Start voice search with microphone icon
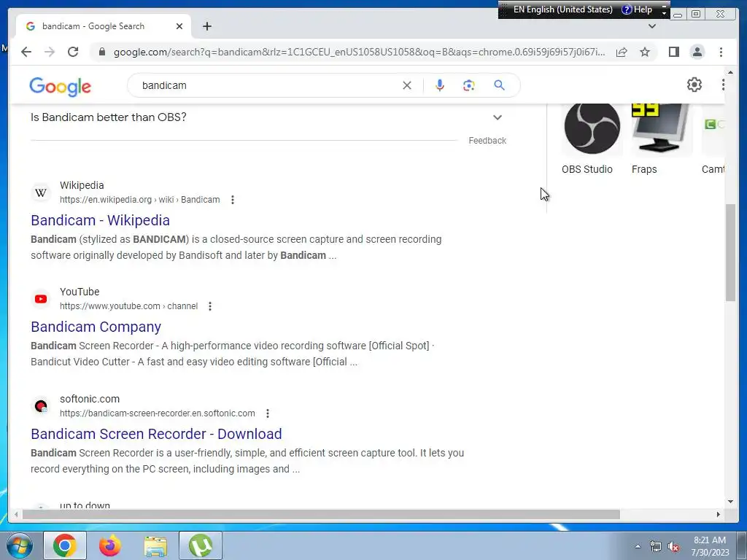This screenshot has width=747, height=560. click(x=440, y=85)
